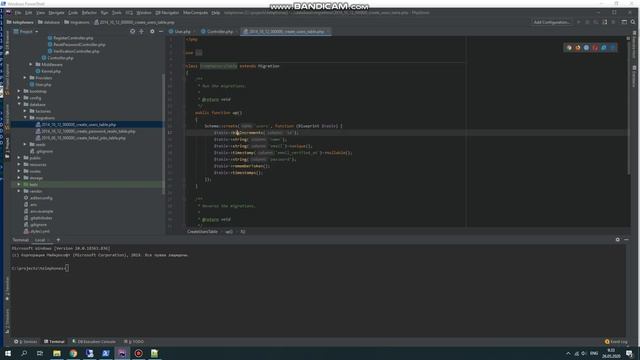The image size is (640, 360).
Task: Open the notification center icon
Action: (x=629, y=353)
